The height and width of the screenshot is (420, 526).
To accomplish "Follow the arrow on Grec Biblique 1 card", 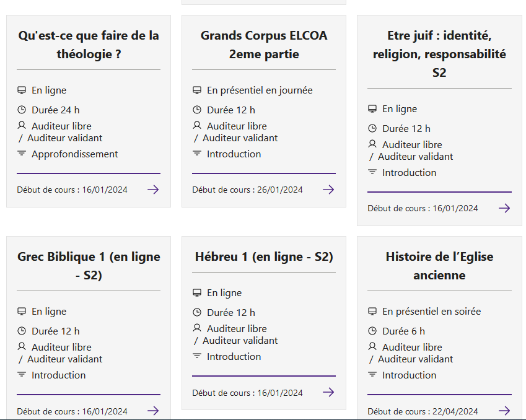I will click(x=153, y=411).
